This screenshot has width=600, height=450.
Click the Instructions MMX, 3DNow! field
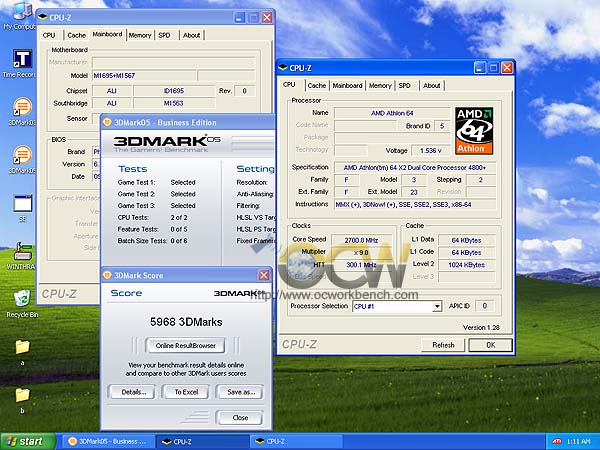pos(415,204)
